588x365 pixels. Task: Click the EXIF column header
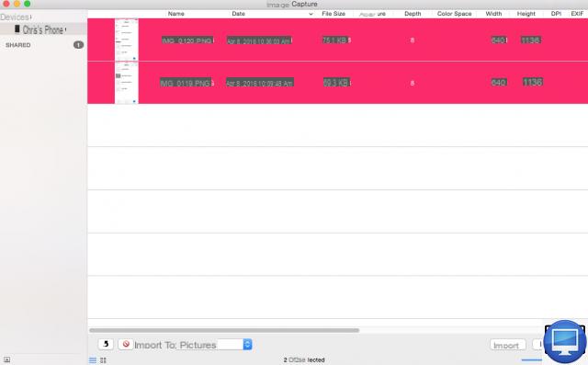tap(577, 14)
